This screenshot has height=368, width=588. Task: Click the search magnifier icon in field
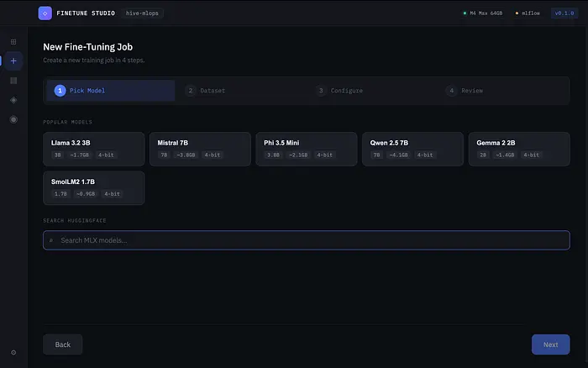(x=51, y=240)
